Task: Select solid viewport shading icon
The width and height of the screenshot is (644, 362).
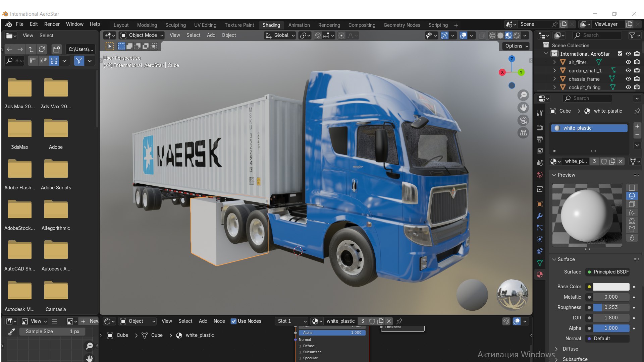Action: tap(500, 36)
